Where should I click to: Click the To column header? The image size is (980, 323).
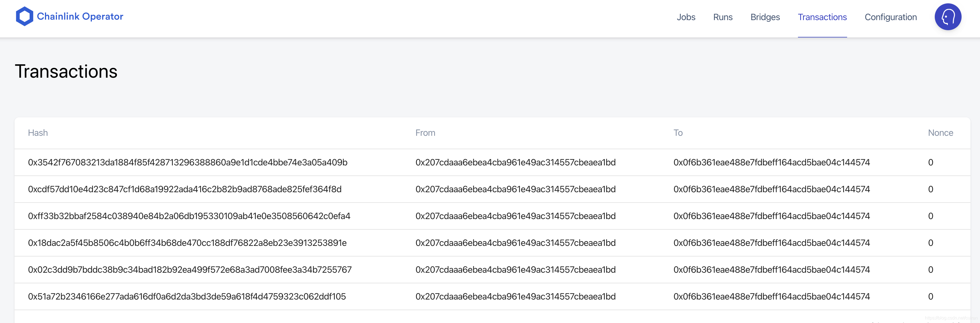click(678, 133)
